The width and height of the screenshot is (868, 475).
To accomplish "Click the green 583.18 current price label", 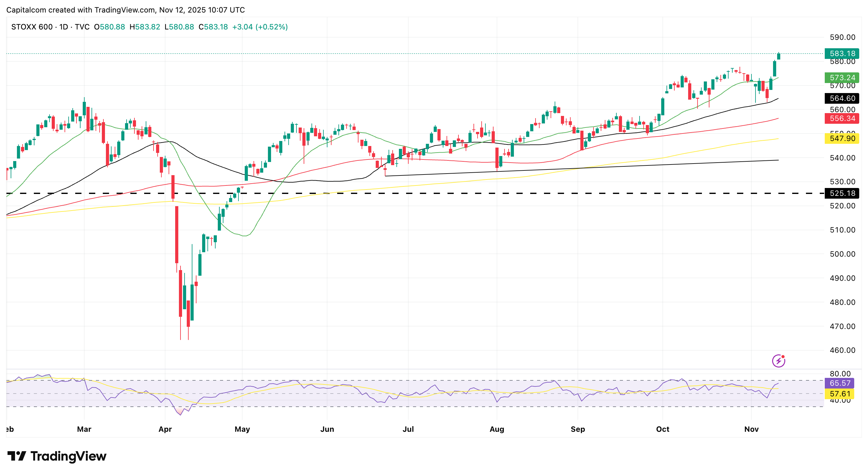I will (842, 54).
